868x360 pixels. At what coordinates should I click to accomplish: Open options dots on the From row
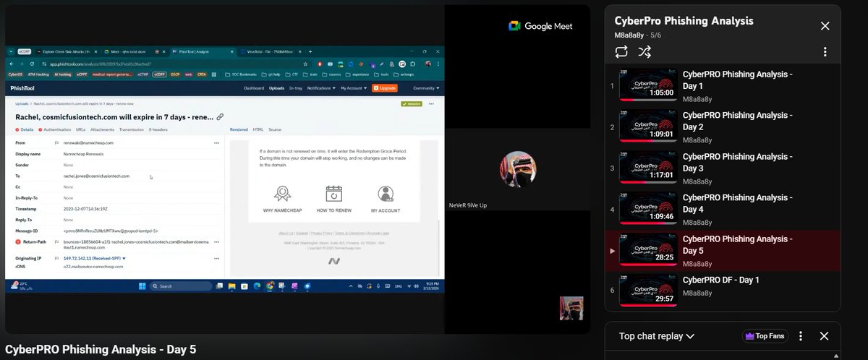(216, 143)
